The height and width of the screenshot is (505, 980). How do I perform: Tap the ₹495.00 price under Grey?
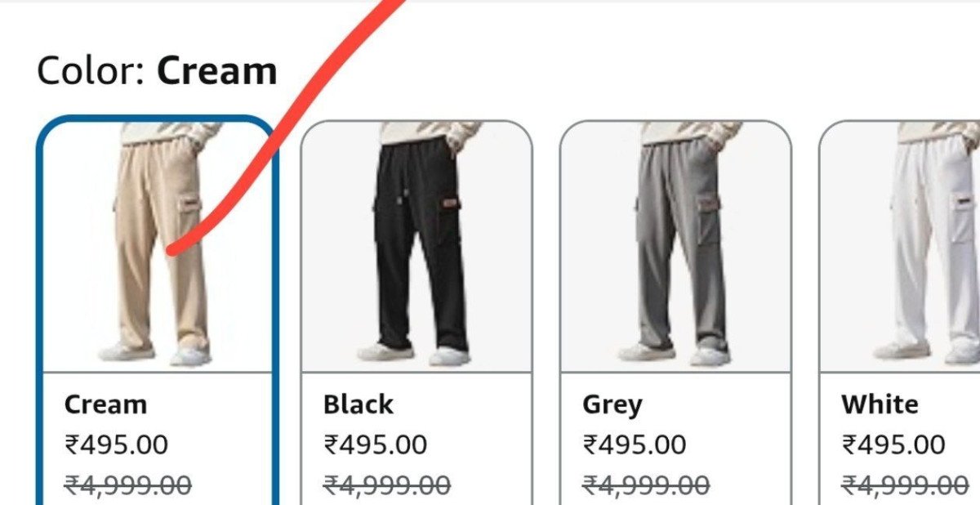pyautogui.click(x=634, y=445)
